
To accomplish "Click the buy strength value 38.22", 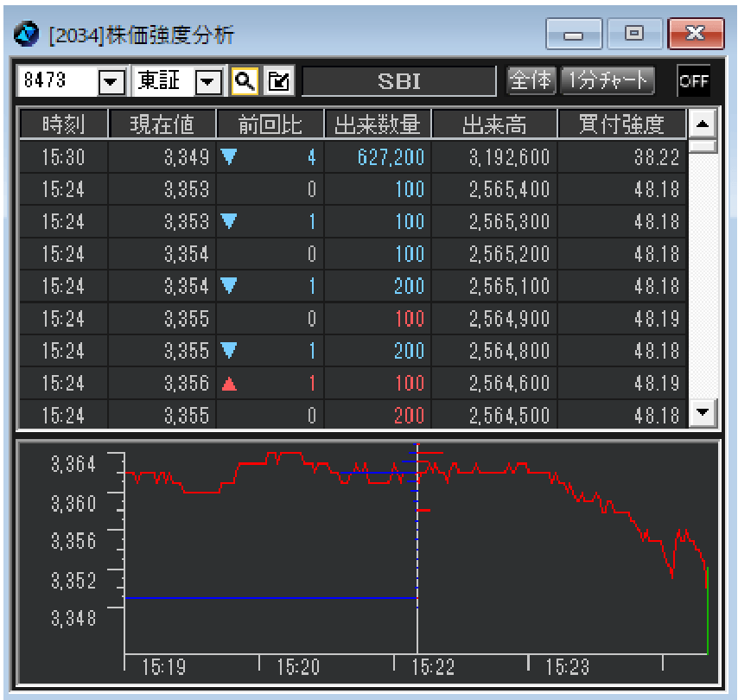I will point(657,157).
